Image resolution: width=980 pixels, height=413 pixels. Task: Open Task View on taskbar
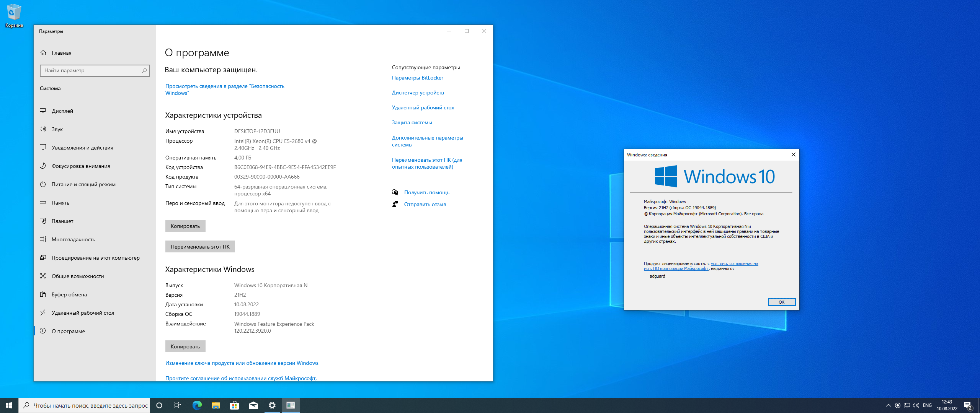[x=178, y=405]
